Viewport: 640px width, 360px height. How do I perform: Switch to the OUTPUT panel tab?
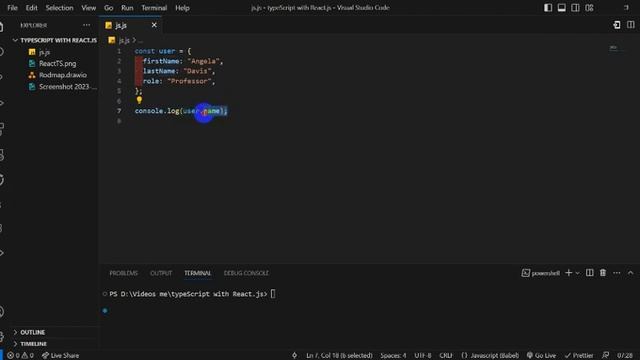pos(161,273)
